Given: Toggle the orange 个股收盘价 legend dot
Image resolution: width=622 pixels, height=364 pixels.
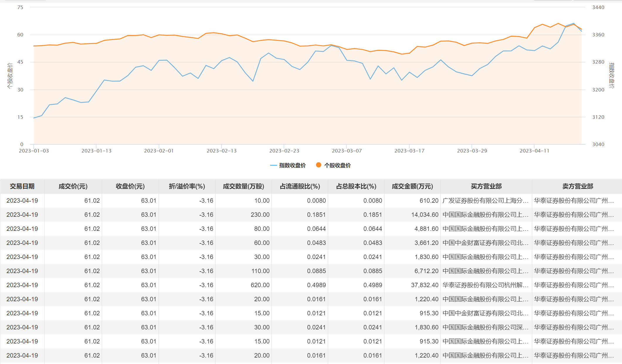Looking at the screenshot, I should (x=318, y=165).
